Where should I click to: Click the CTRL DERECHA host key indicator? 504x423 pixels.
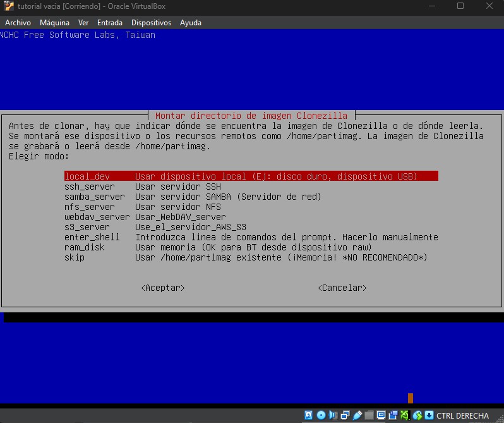462,415
